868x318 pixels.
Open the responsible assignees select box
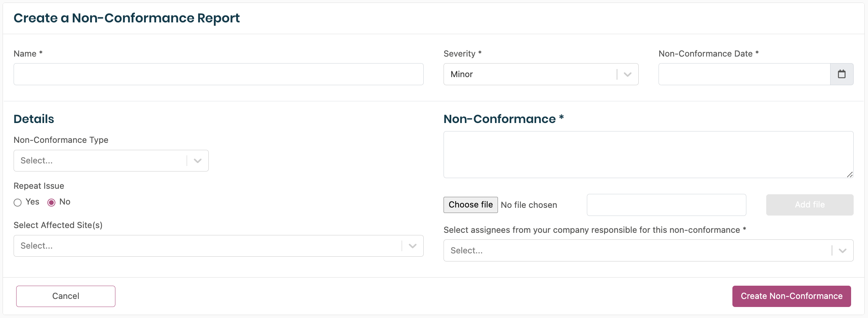636,251
